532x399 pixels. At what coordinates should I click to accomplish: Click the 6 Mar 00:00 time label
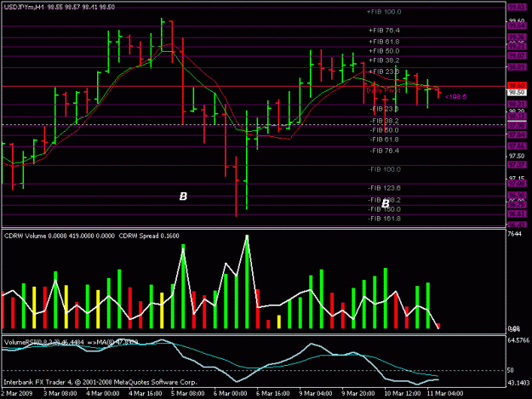click(231, 394)
